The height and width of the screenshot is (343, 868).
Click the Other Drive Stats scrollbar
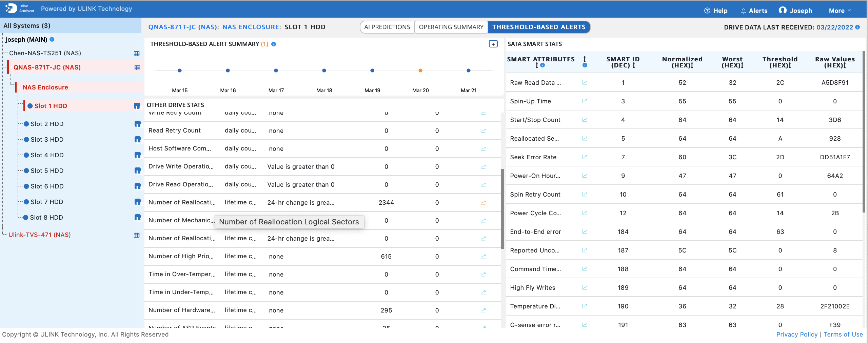[502, 208]
